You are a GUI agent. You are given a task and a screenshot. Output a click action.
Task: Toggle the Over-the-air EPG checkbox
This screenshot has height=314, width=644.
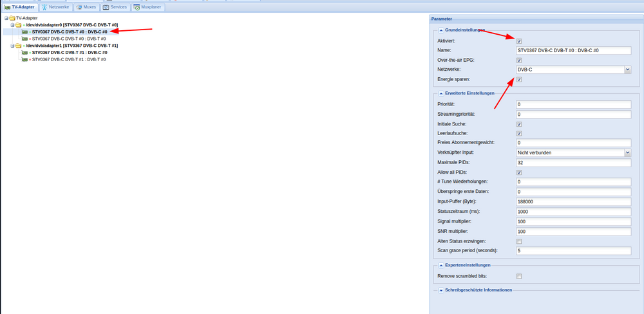tap(519, 60)
